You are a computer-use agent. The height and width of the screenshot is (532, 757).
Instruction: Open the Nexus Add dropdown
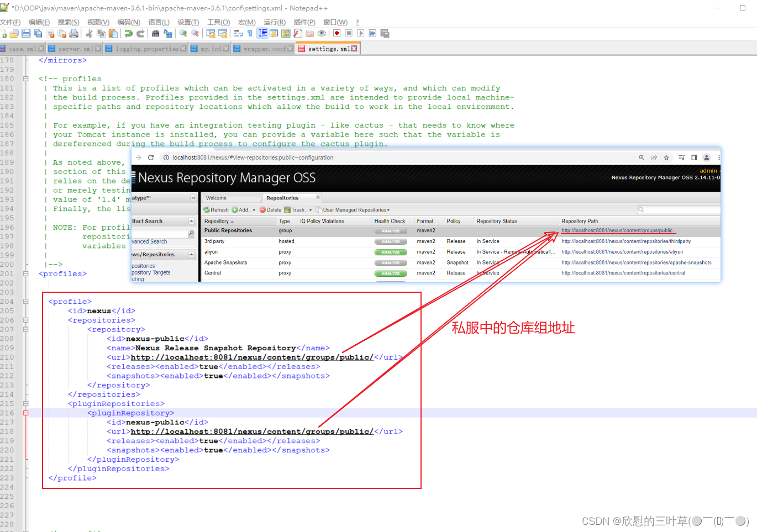coord(244,210)
